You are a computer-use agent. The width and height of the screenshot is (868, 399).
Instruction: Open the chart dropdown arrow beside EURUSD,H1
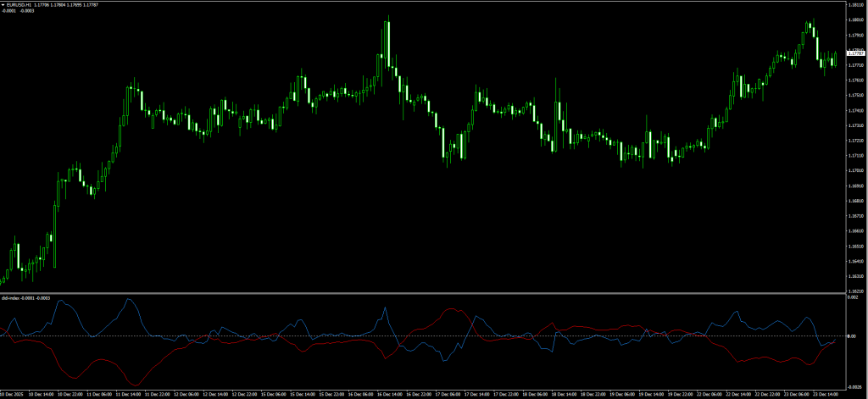pyautogui.click(x=4, y=4)
